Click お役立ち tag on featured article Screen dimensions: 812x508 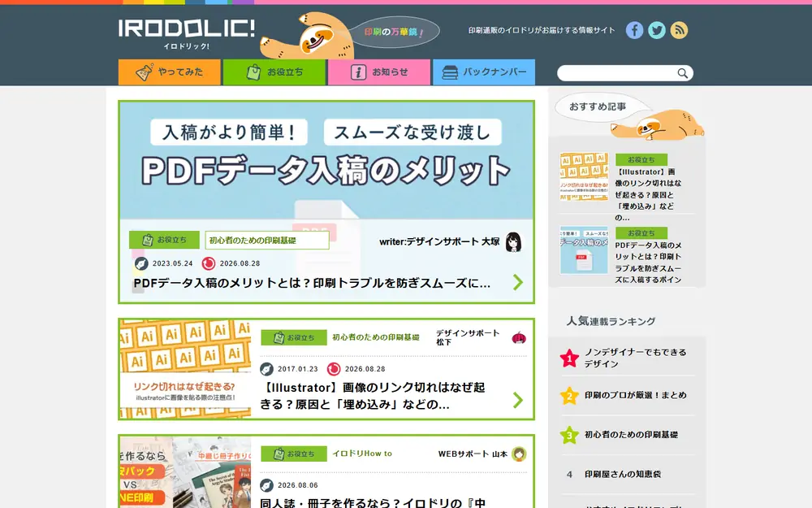click(164, 240)
